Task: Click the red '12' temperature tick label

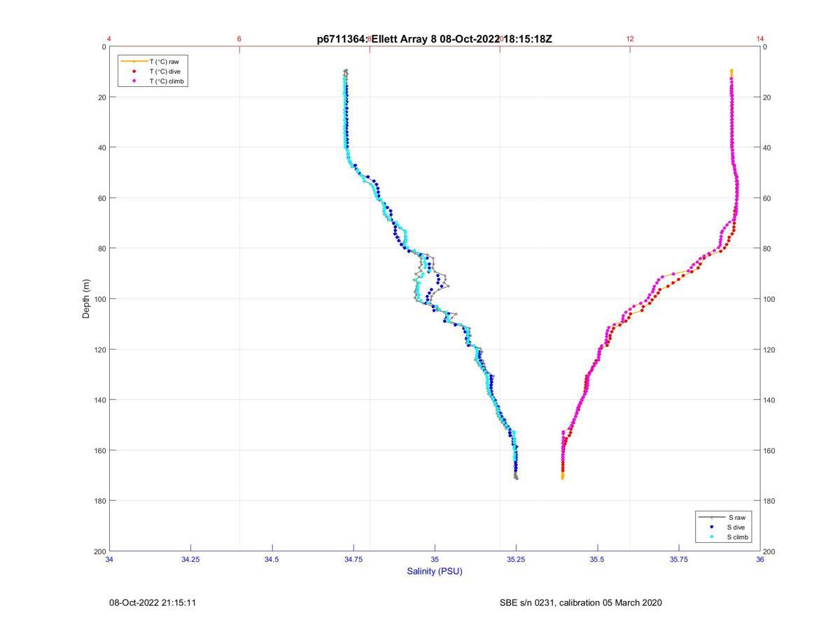Action: coord(630,39)
